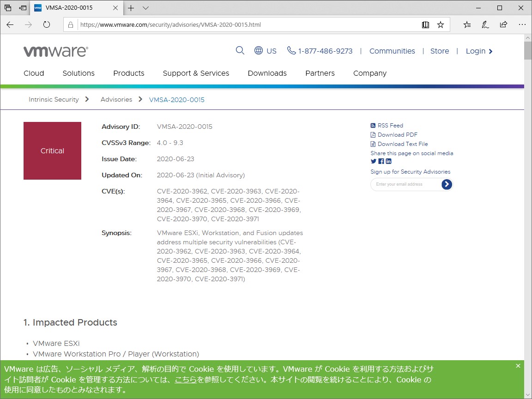Close the green cookie banner
Screen dimensions: 532x399
pyautogui.click(x=518, y=366)
